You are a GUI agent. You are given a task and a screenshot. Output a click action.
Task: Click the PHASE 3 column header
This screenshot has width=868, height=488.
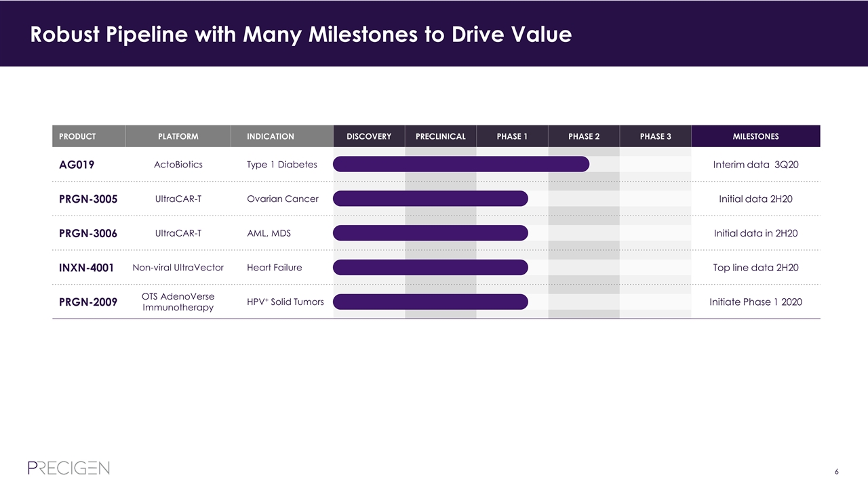(656, 136)
